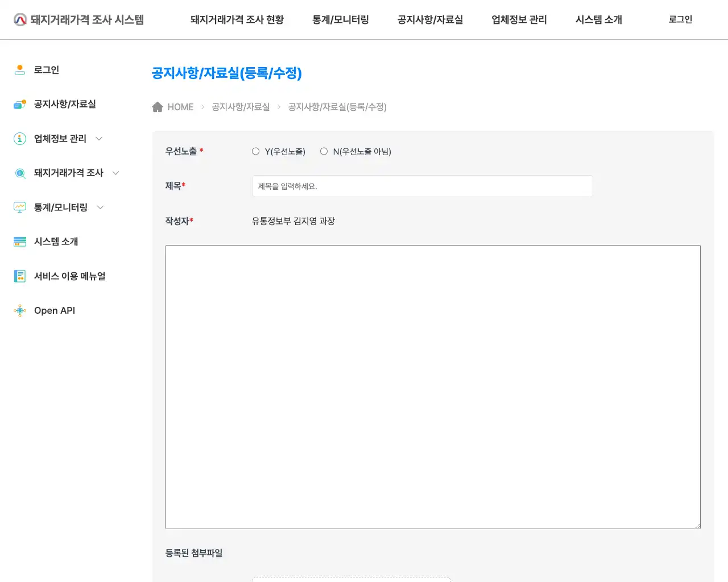Viewport: 728px width, 582px height.
Task: Click the HOME breadcrumb home icon
Action: click(x=158, y=106)
